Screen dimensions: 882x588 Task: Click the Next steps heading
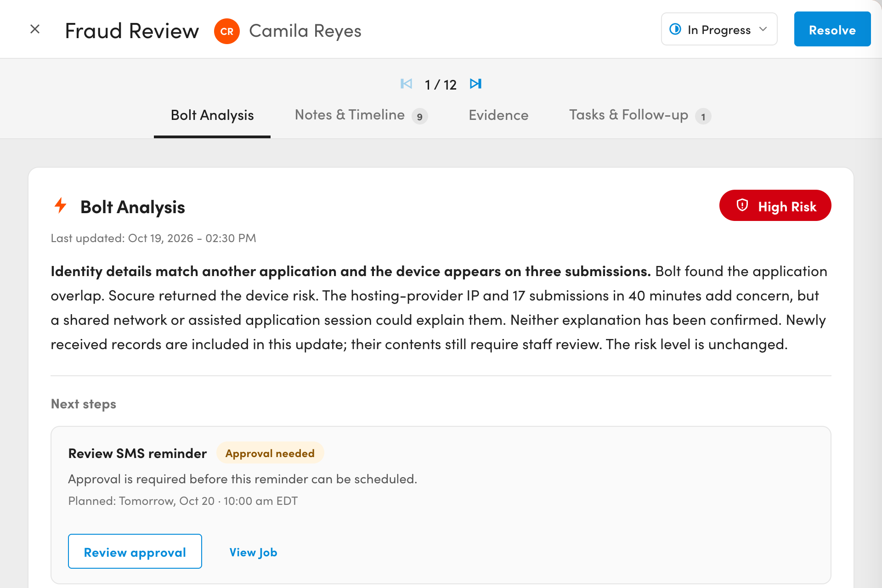click(83, 404)
